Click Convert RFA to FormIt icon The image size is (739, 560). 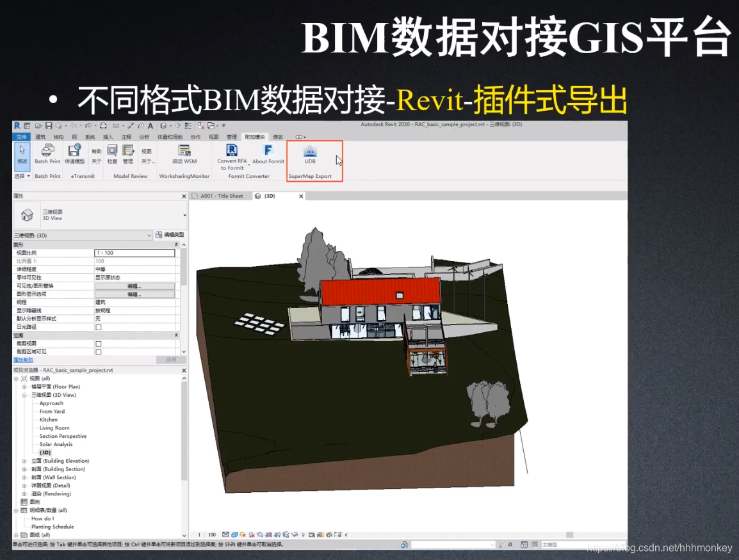point(232,150)
